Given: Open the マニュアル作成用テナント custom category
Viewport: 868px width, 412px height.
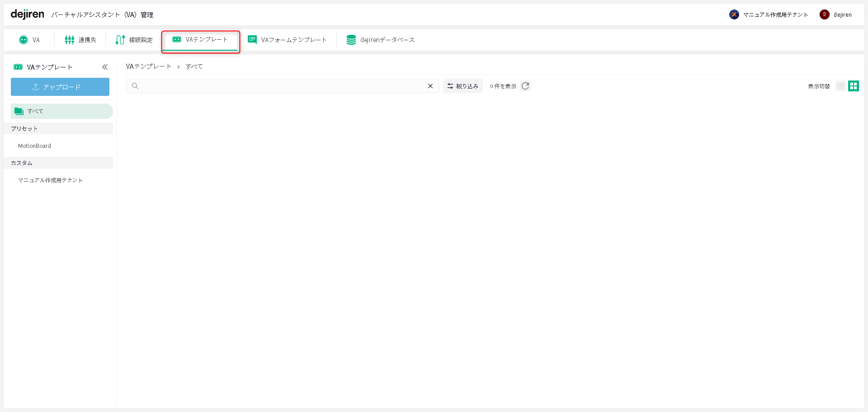Looking at the screenshot, I should pos(51,180).
